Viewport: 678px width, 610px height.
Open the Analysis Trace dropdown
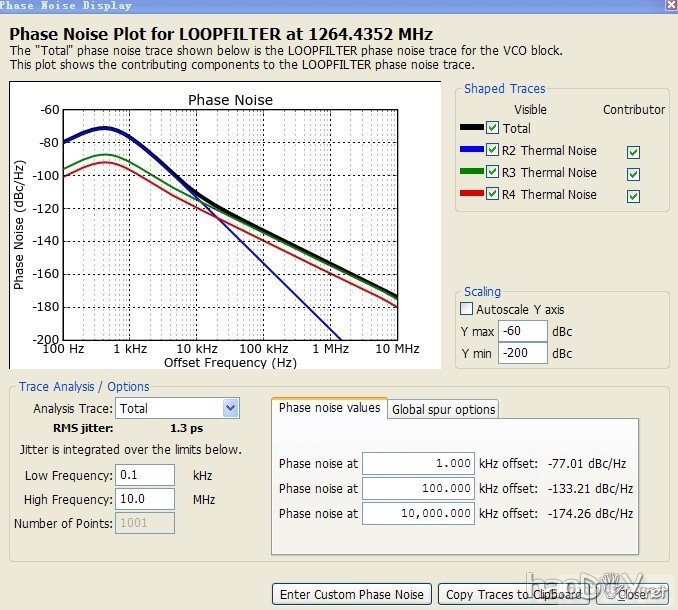click(x=231, y=408)
